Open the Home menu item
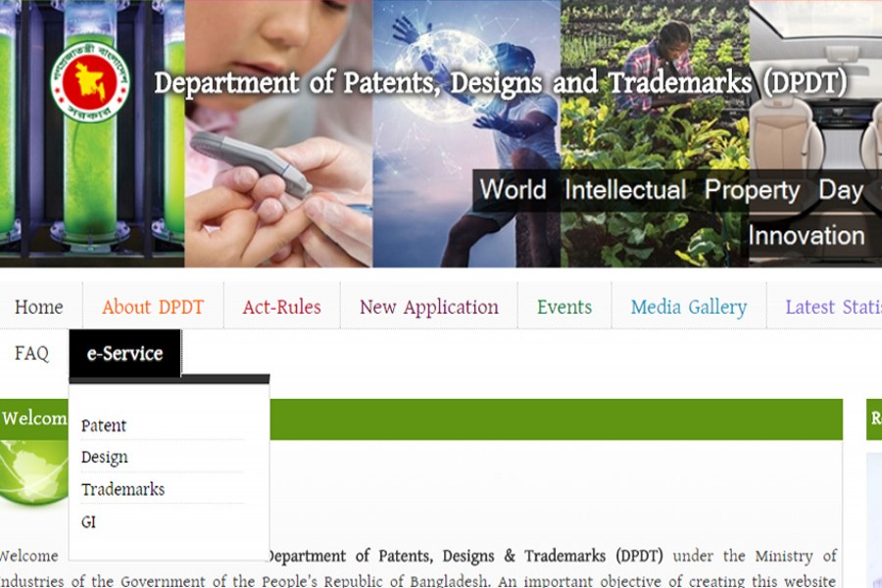The image size is (882, 588). [x=39, y=307]
